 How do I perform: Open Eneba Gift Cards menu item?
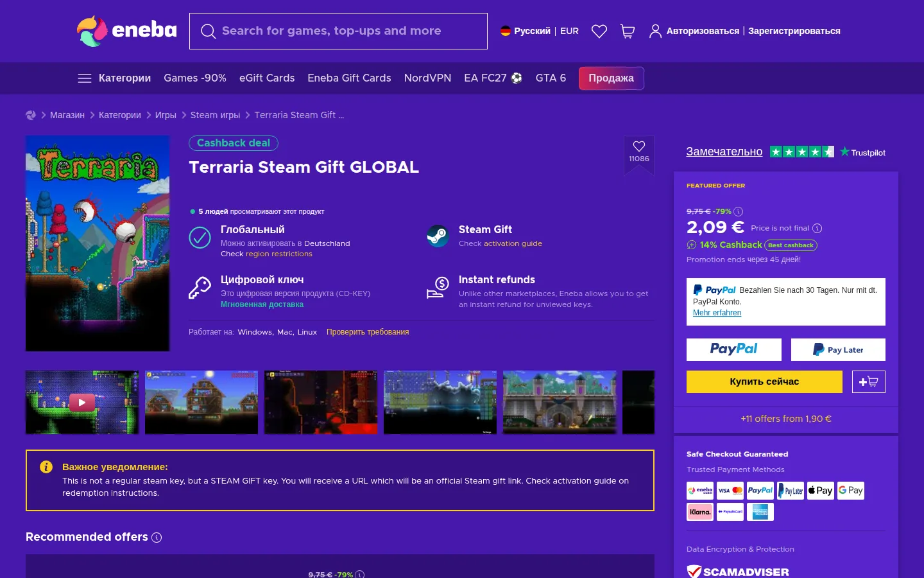tap(349, 78)
